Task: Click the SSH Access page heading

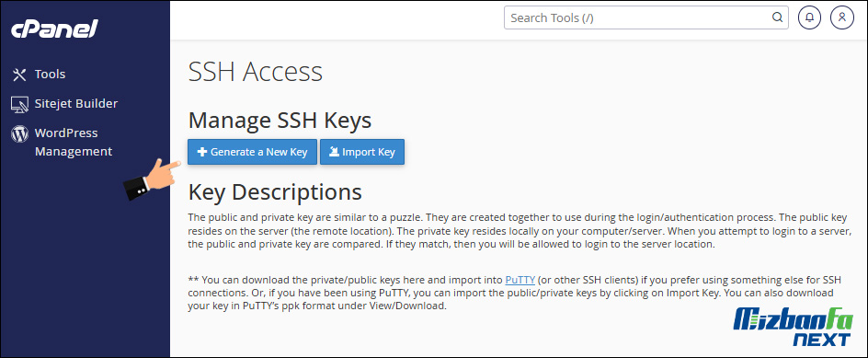Action: (256, 72)
